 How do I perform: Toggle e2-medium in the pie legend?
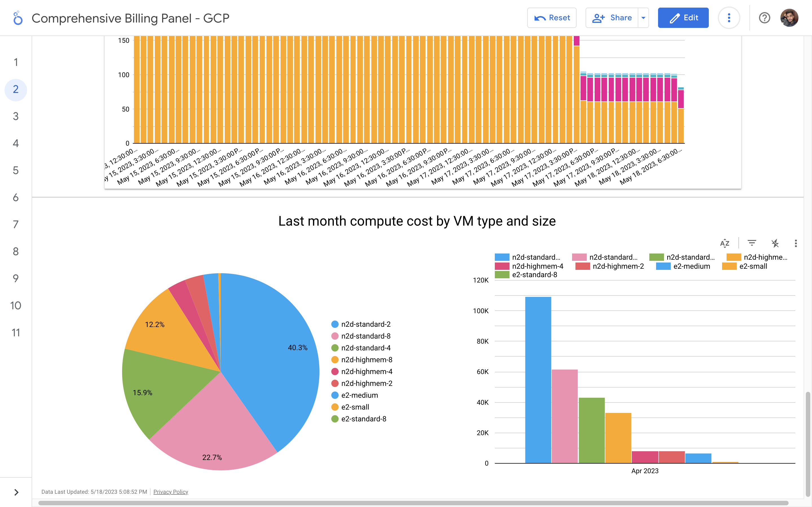[359, 395]
